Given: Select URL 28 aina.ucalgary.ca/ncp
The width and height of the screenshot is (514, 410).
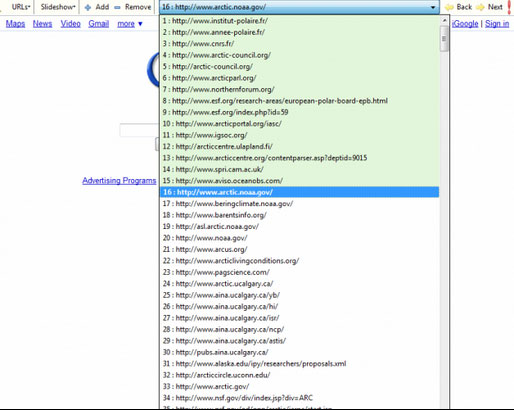Looking at the screenshot, I should click(x=299, y=329).
